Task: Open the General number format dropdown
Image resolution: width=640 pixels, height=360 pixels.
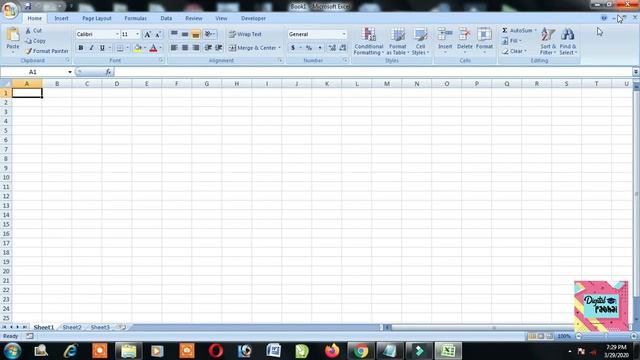Action: point(344,34)
